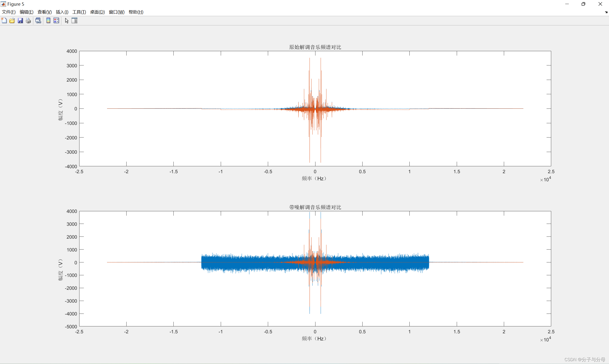This screenshot has width=609, height=364.
Task: Open the Property Inspector icon
Action: [74, 21]
